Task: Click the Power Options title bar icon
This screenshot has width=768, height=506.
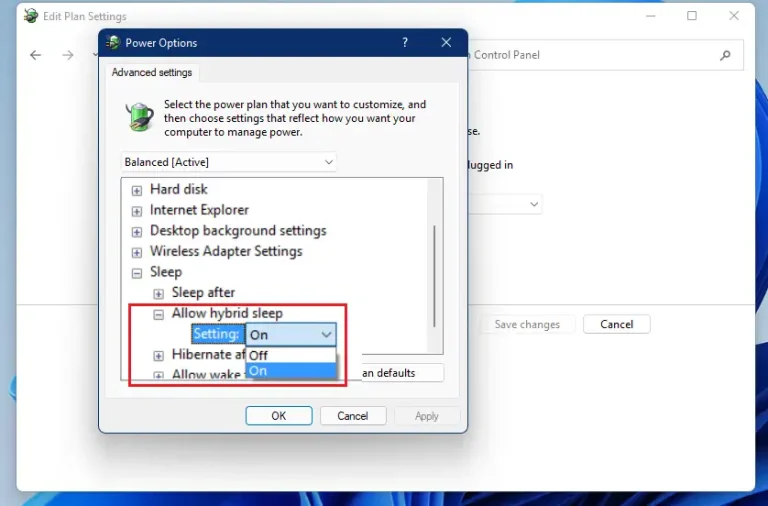Action: click(x=113, y=43)
